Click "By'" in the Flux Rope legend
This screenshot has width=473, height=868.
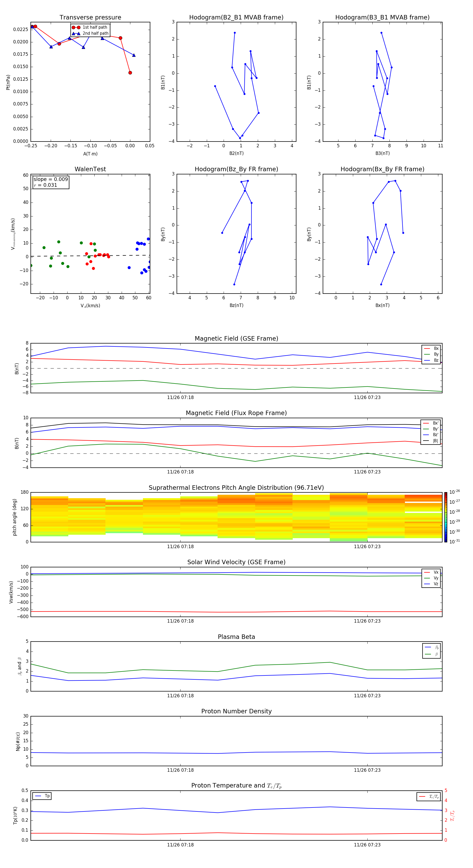click(x=431, y=429)
